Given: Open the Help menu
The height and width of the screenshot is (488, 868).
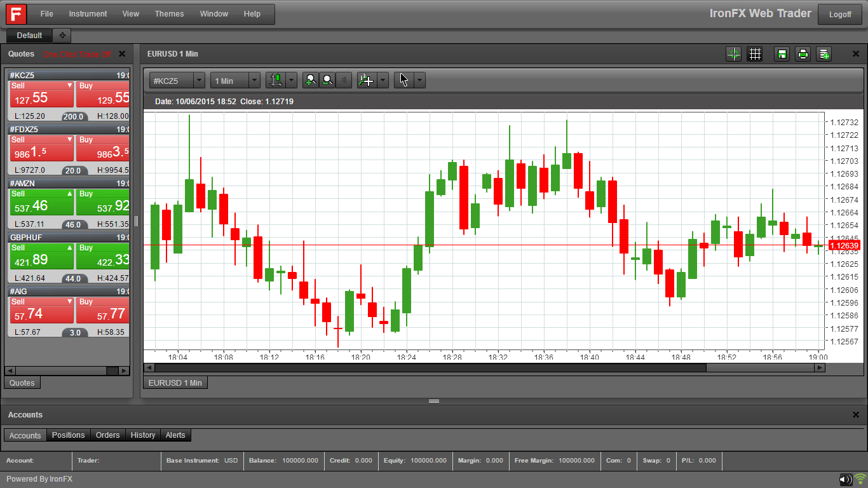Looking at the screenshot, I should pos(252,14).
